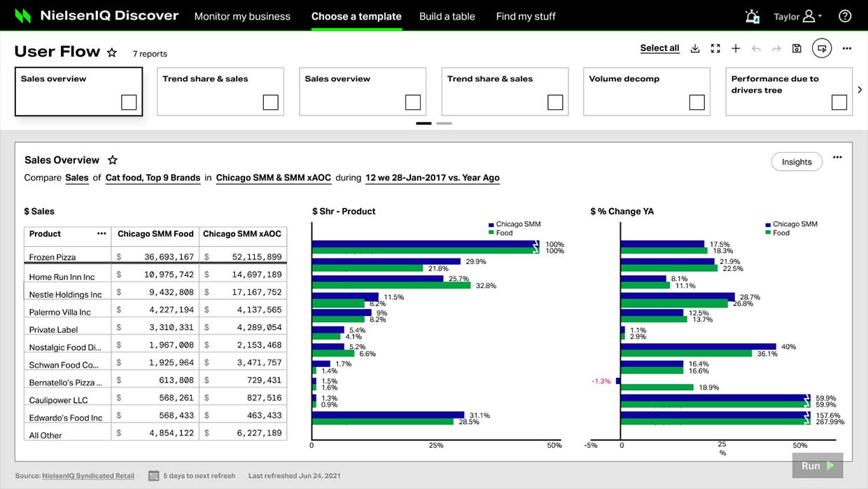Tick checkbox on Performance due to drivers tree card
The height and width of the screenshot is (489, 868).
click(x=839, y=102)
